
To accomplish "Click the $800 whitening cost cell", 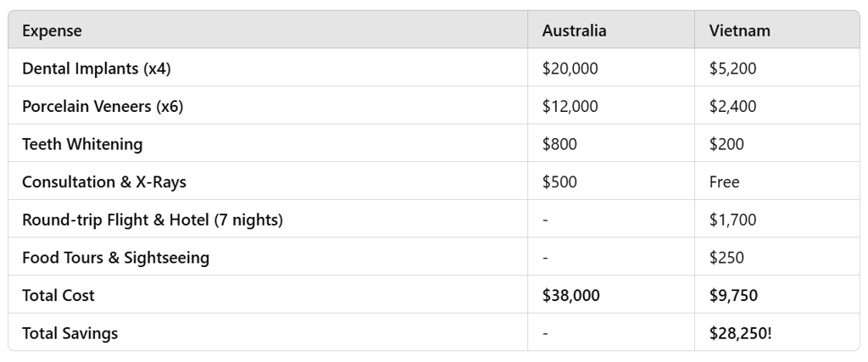I will 559,144.
